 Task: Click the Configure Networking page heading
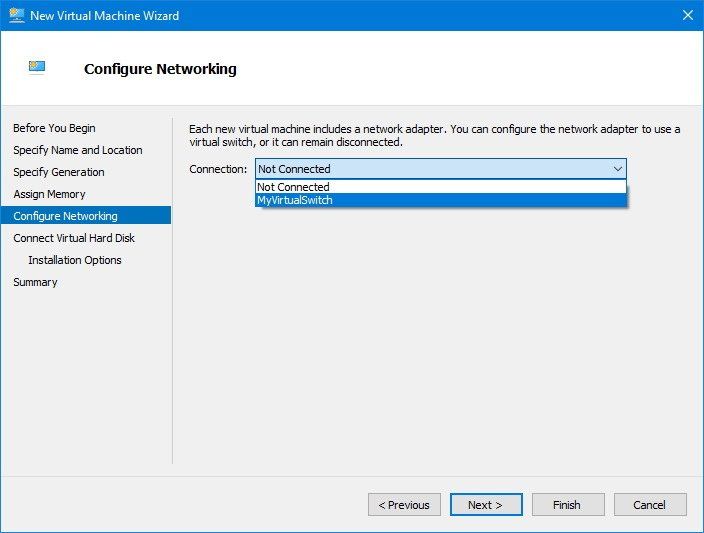click(x=160, y=69)
